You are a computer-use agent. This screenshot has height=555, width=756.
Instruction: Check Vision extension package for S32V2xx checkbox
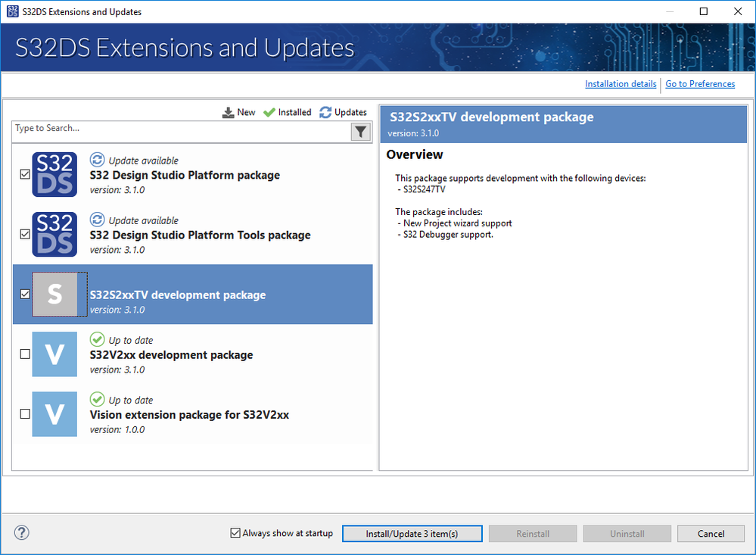(x=25, y=414)
